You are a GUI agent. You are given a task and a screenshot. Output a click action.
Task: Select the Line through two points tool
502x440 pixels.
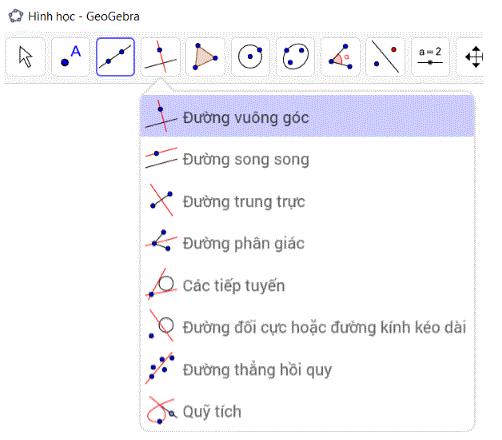point(115,57)
